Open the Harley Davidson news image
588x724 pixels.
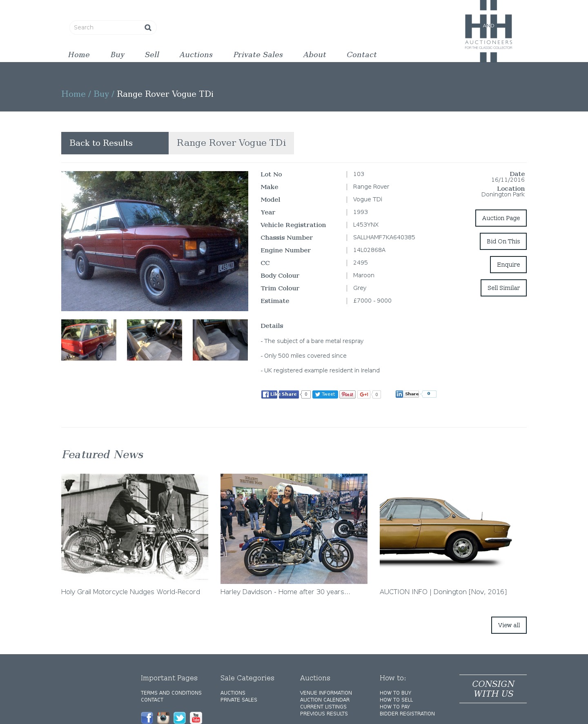point(294,529)
